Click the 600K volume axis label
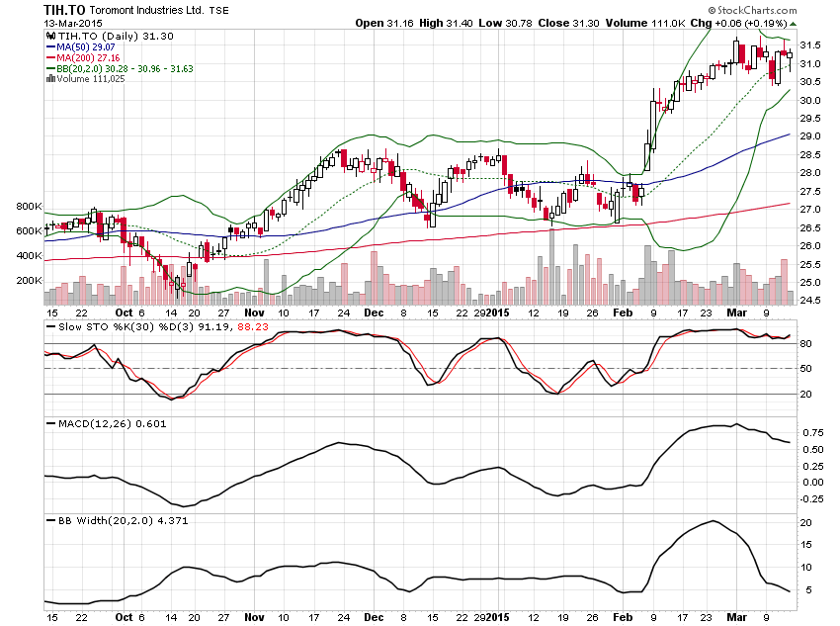Screen dimensions: 840x626 pyautogui.click(x=29, y=231)
